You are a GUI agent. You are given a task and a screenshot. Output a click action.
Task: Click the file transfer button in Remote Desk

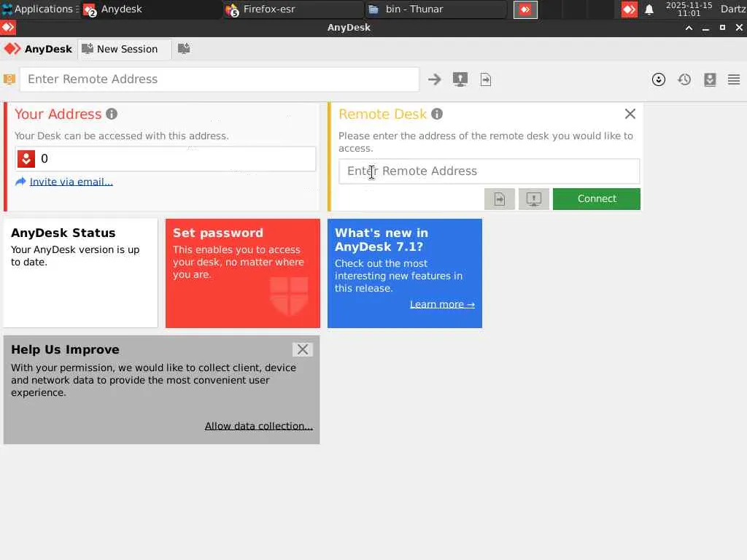coord(499,198)
